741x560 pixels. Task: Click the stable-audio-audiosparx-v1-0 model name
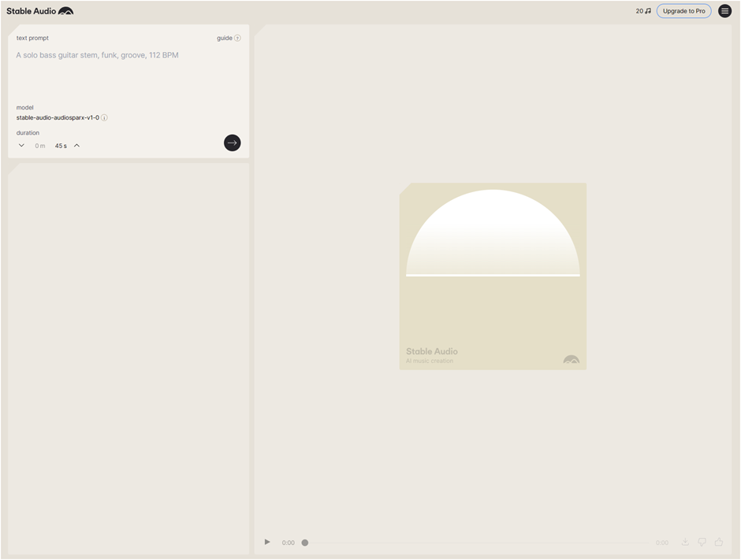coord(58,117)
